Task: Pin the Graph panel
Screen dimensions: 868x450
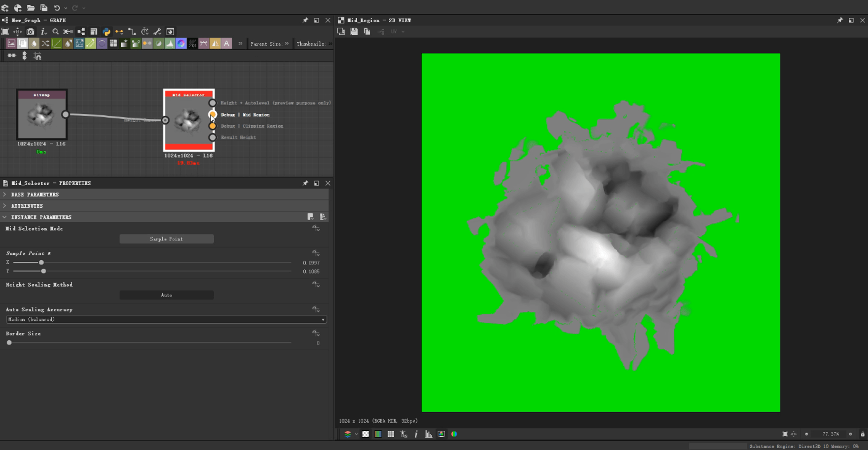Action: click(305, 20)
